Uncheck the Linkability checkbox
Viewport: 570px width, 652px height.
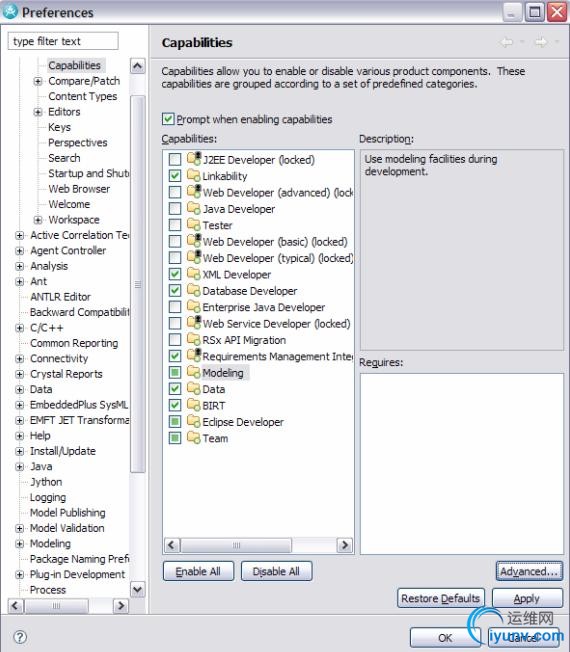pyautogui.click(x=175, y=175)
